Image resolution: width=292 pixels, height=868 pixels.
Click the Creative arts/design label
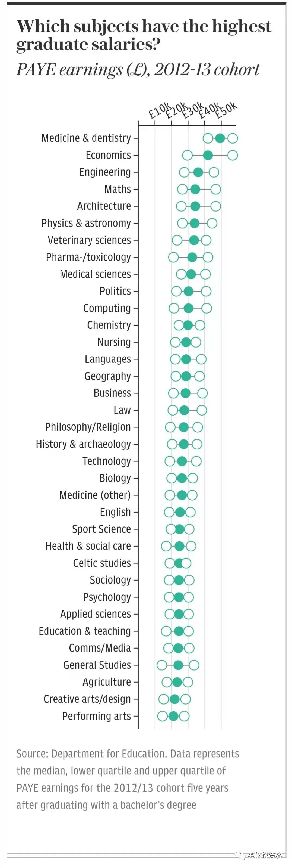click(x=87, y=699)
